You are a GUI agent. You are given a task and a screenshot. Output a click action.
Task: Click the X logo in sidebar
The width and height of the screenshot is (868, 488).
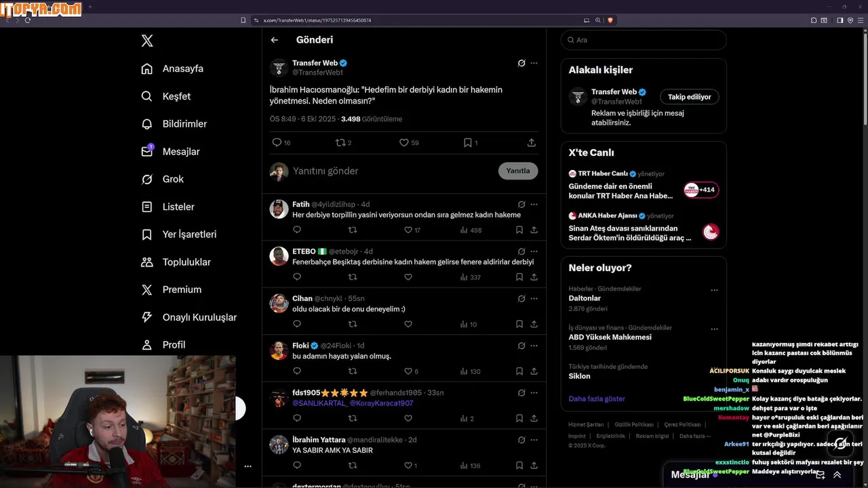click(x=147, y=41)
